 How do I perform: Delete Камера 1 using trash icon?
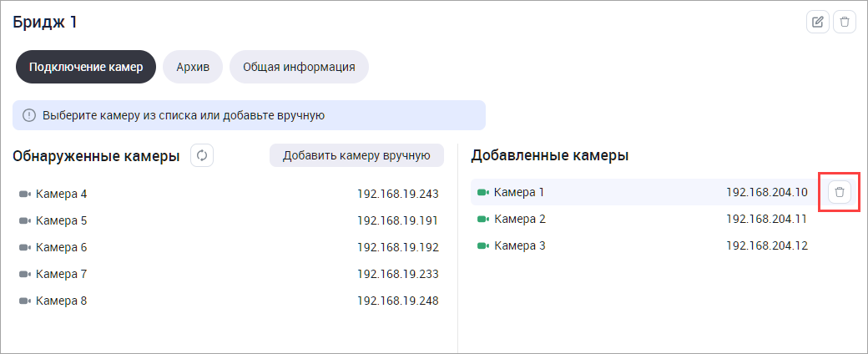840,193
